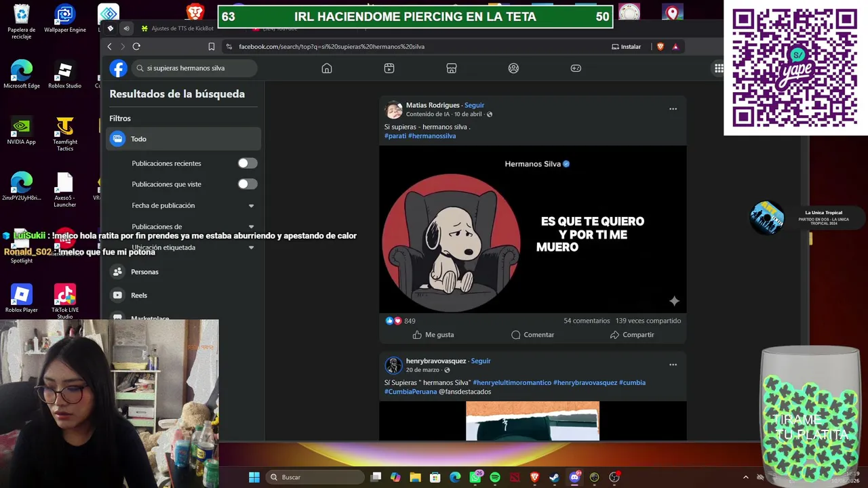Open Spotify from the taskbar

(495, 477)
